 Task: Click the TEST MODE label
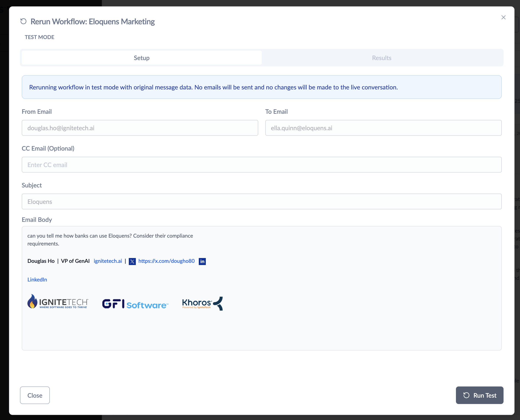click(39, 37)
